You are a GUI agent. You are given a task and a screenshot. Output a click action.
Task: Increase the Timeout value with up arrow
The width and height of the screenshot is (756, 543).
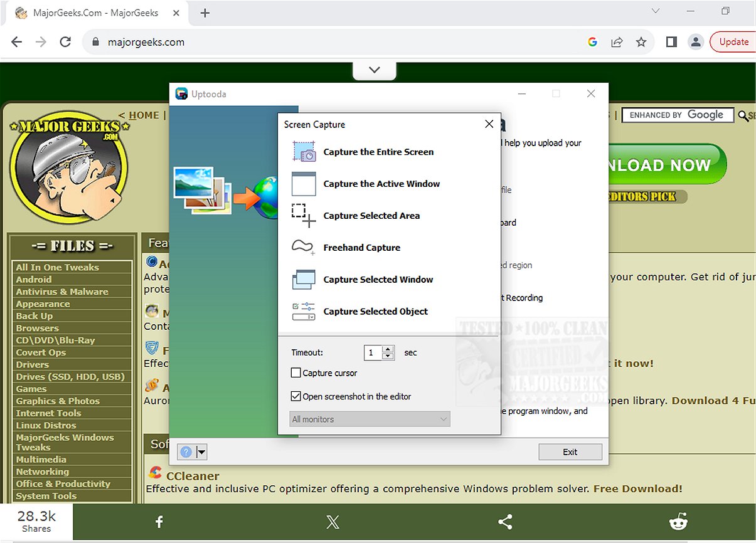(x=388, y=349)
